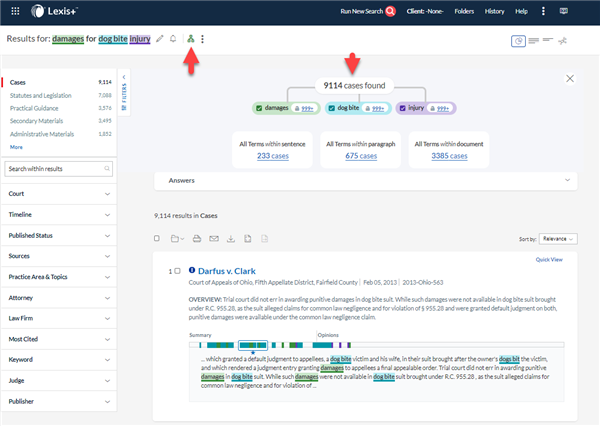The image size is (600, 426).
Task: Select Administrative Materials category
Action: tap(42, 134)
